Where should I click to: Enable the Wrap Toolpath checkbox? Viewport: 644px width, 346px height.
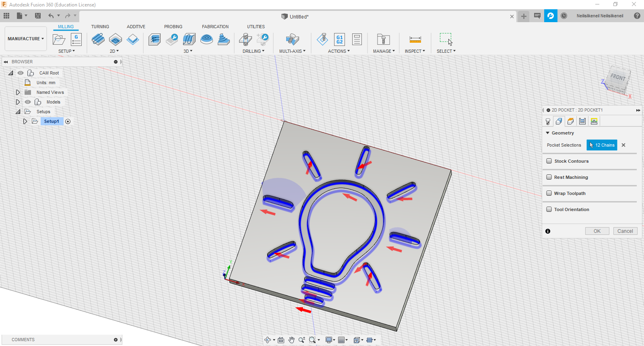549,193
